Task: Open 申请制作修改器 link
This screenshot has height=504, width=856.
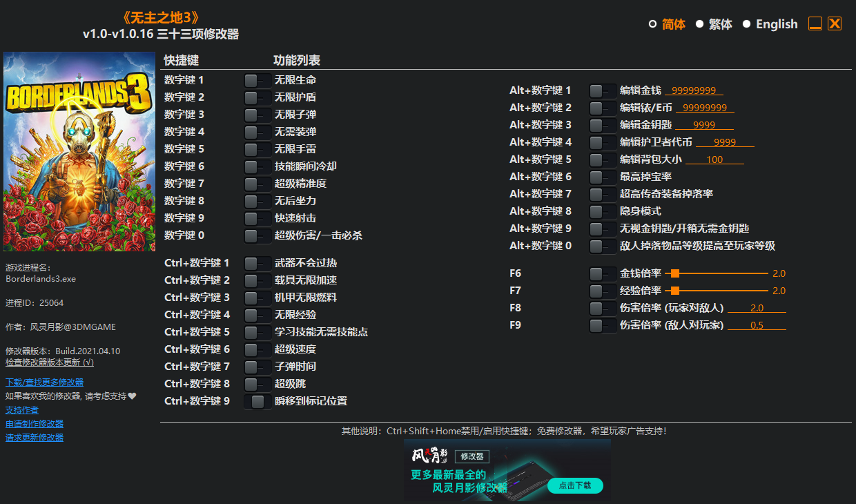Action: [x=35, y=423]
